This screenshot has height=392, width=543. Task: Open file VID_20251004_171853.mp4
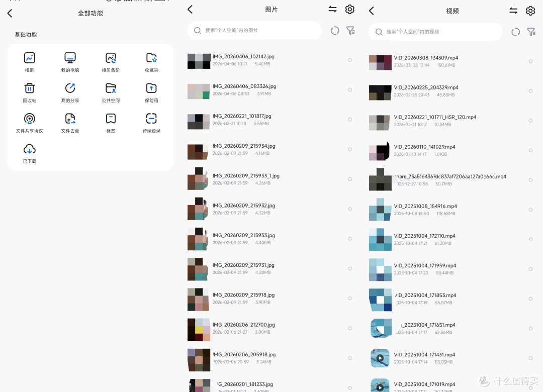pos(425,295)
